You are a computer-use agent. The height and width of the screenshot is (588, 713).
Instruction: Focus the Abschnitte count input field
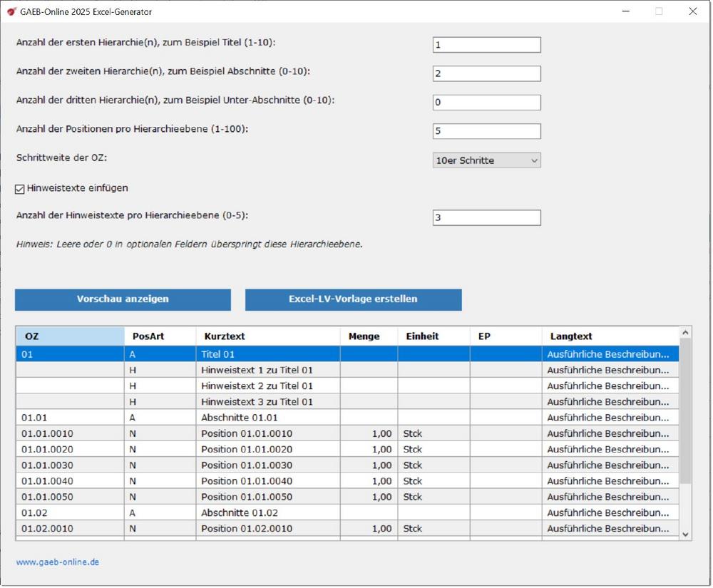[x=486, y=73]
